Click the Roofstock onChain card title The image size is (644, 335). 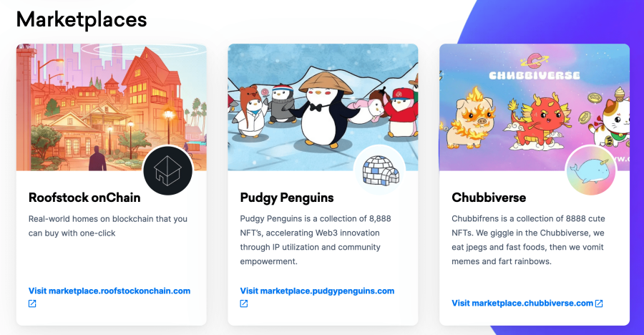point(84,198)
